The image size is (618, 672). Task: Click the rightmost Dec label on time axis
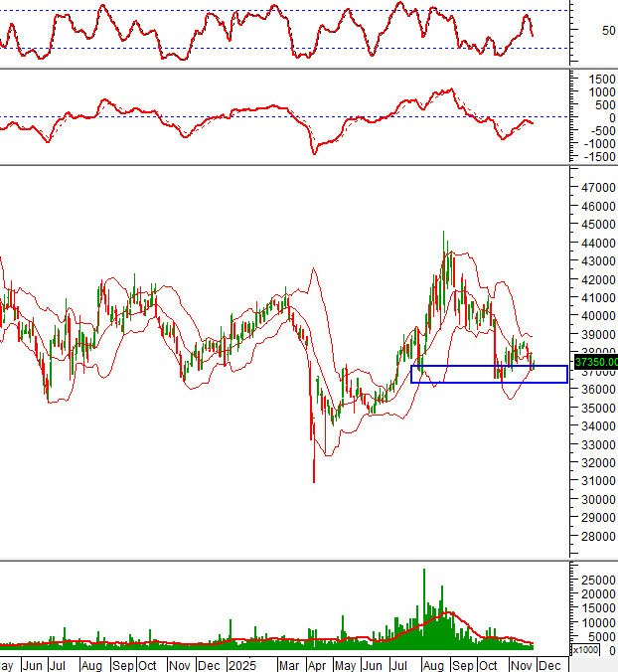(x=548, y=664)
